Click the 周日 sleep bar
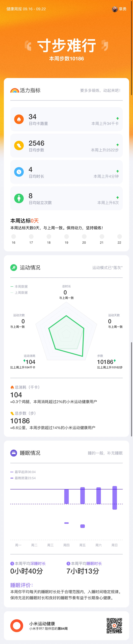Screen dimensions: 133x644 pos(115,497)
